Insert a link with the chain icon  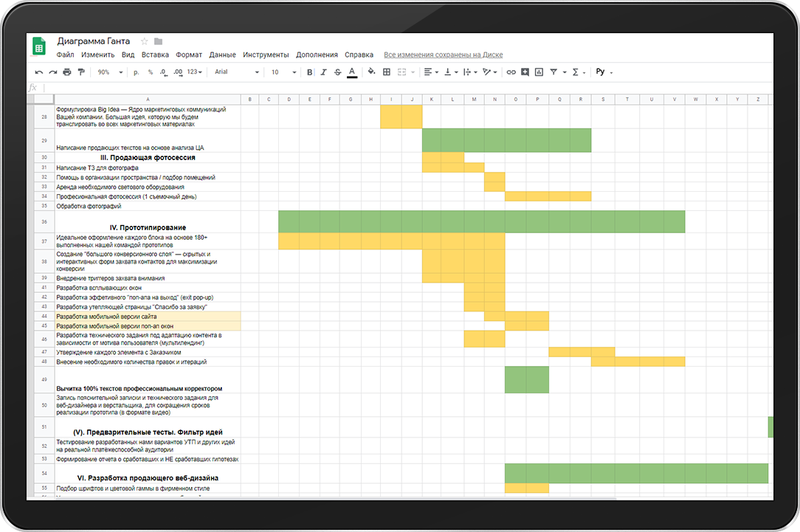tap(511, 72)
